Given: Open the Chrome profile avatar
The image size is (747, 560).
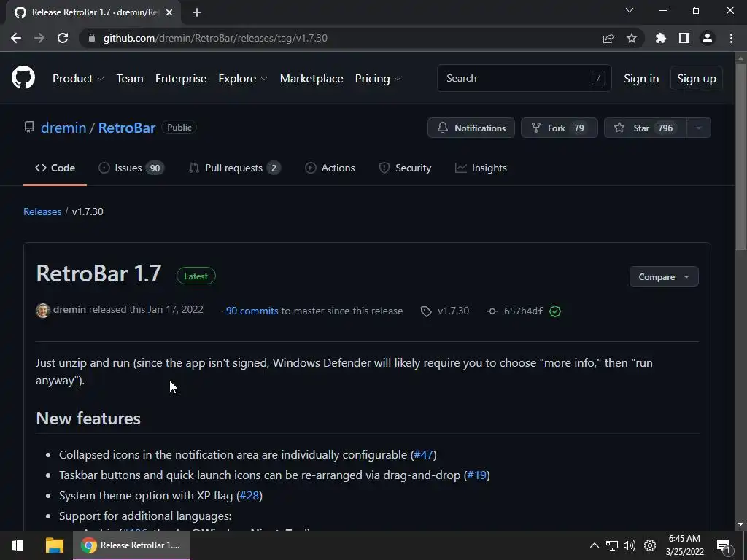Looking at the screenshot, I should 708,38.
